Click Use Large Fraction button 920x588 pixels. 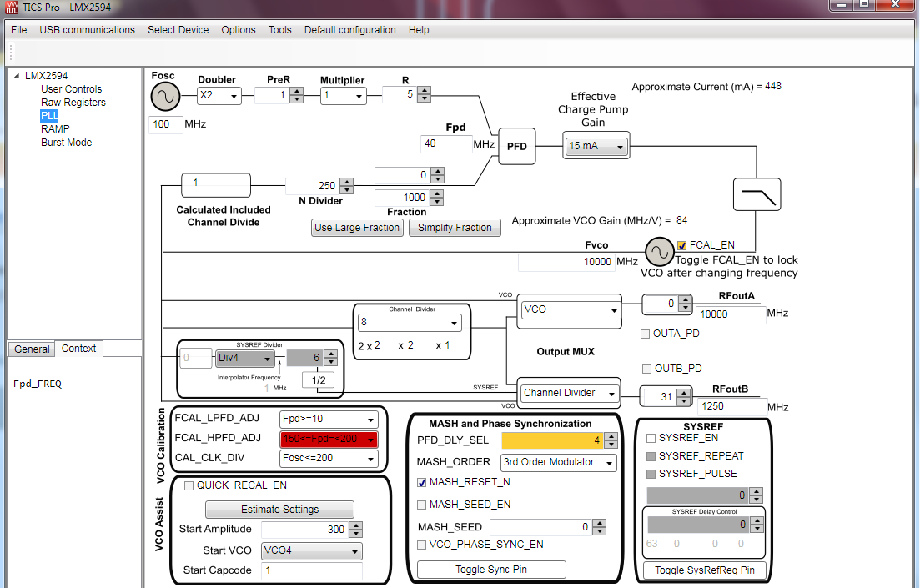357,228
